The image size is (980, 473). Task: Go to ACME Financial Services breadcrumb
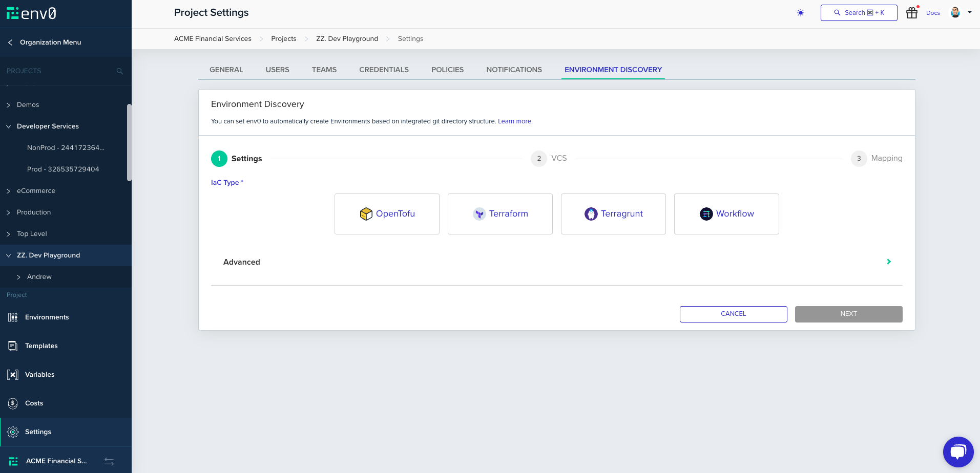213,39
